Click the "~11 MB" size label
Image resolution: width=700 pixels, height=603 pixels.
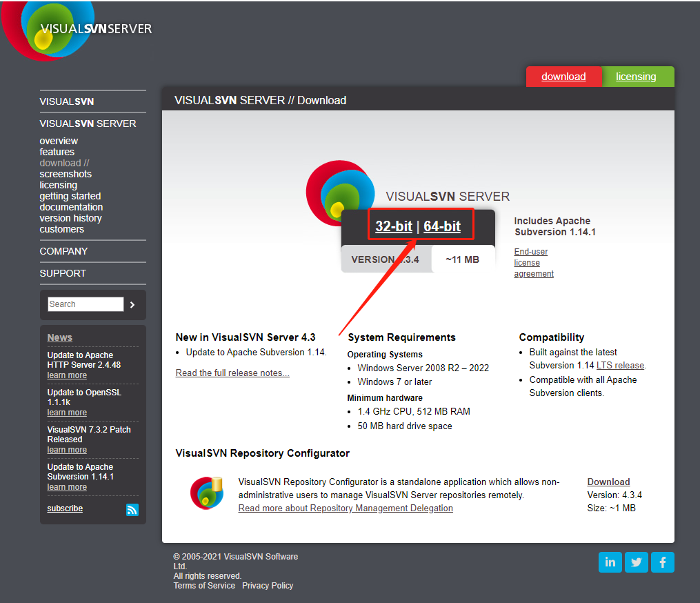coord(463,259)
